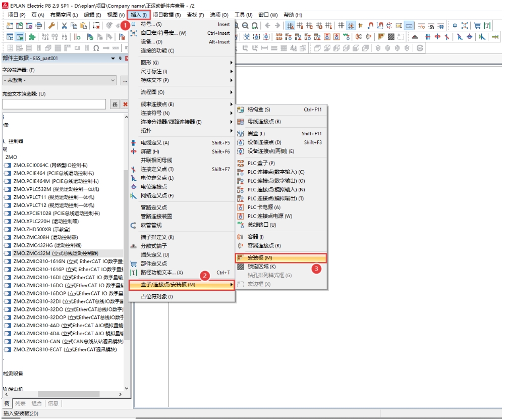
Task: Switch to the 列表 tab
Action: coord(20,403)
